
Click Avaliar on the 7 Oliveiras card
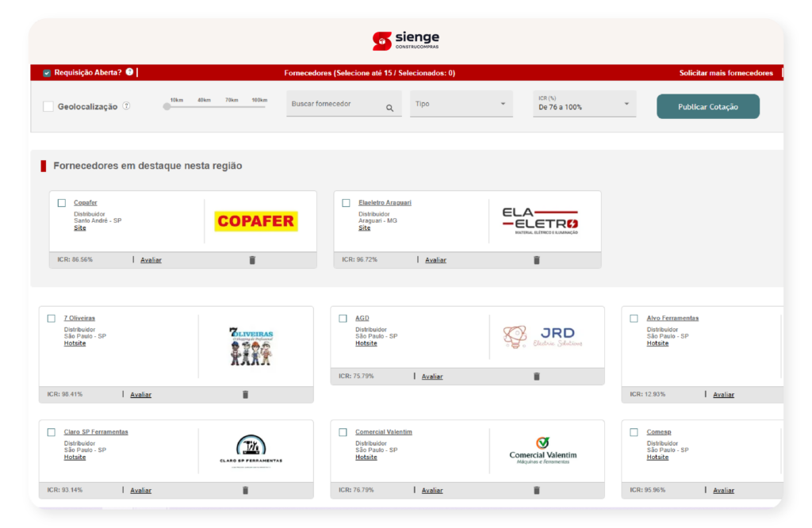click(x=141, y=395)
